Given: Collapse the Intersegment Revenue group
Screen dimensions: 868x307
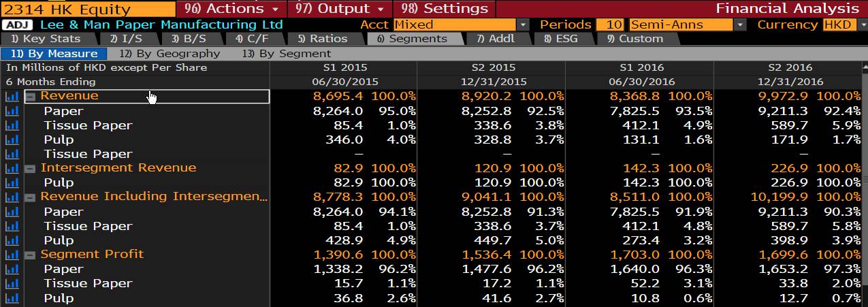Looking at the screenshot, I should point(31,169).
